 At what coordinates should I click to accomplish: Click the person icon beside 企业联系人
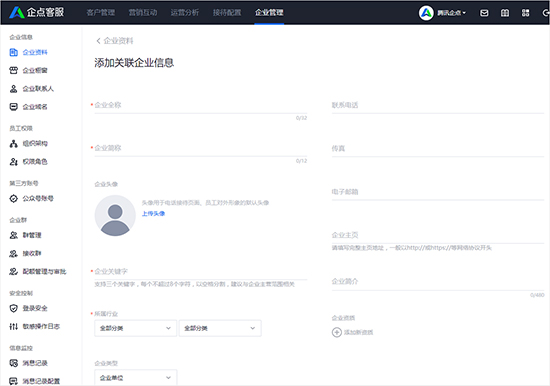click(13, 89)
